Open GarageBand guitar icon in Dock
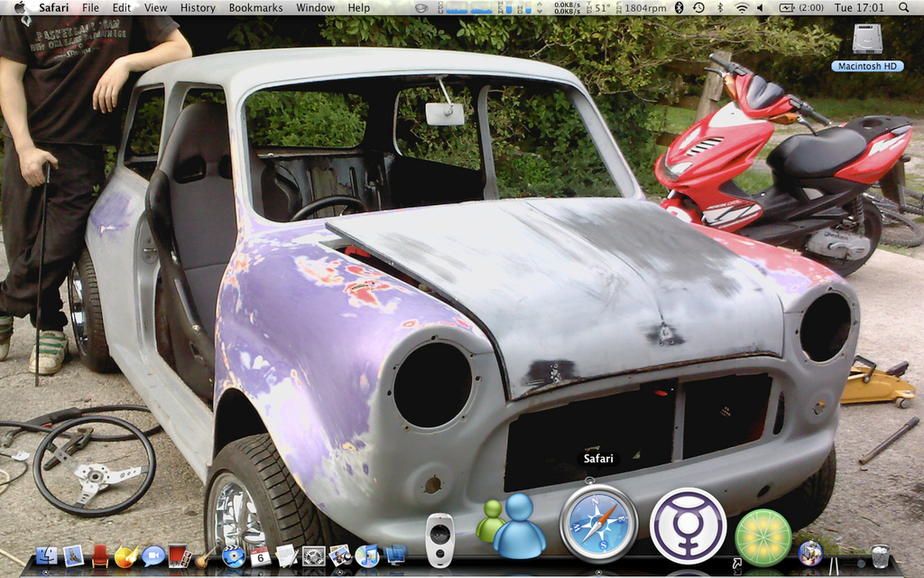Screen dimensions: 924x578 [206, 555]
